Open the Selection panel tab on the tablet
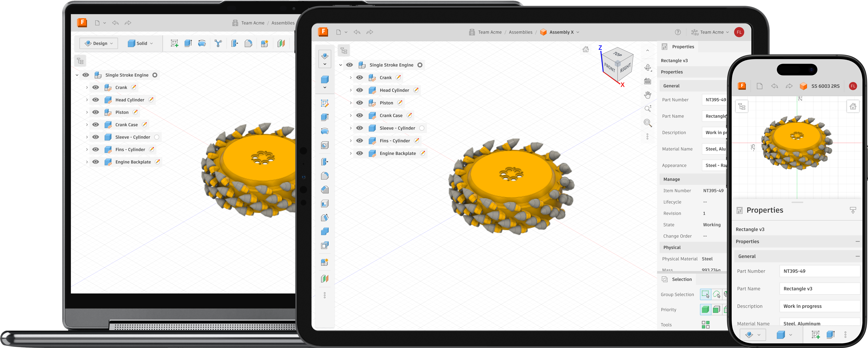Image resolution: width=868 pixels, height=348 pixels. click(x=677, y=279)
